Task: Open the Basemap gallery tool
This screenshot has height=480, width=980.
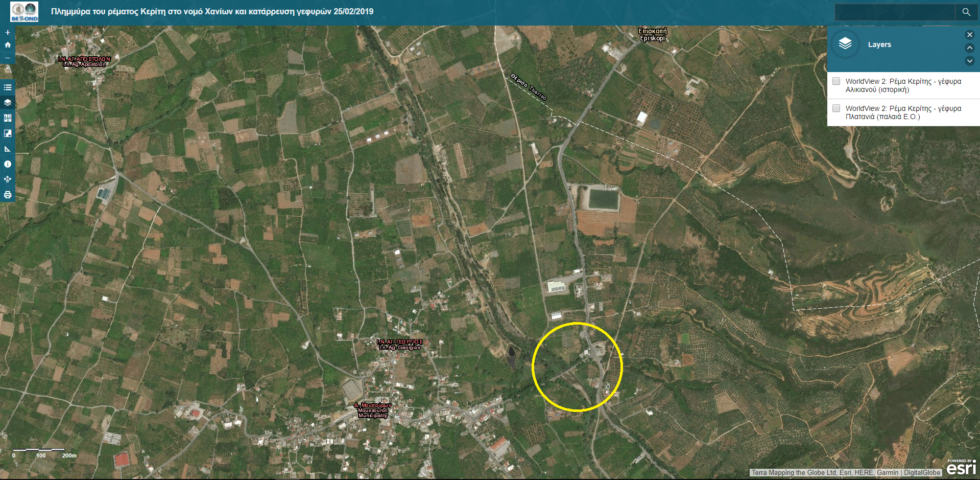Action: click(x=8, y=118)
